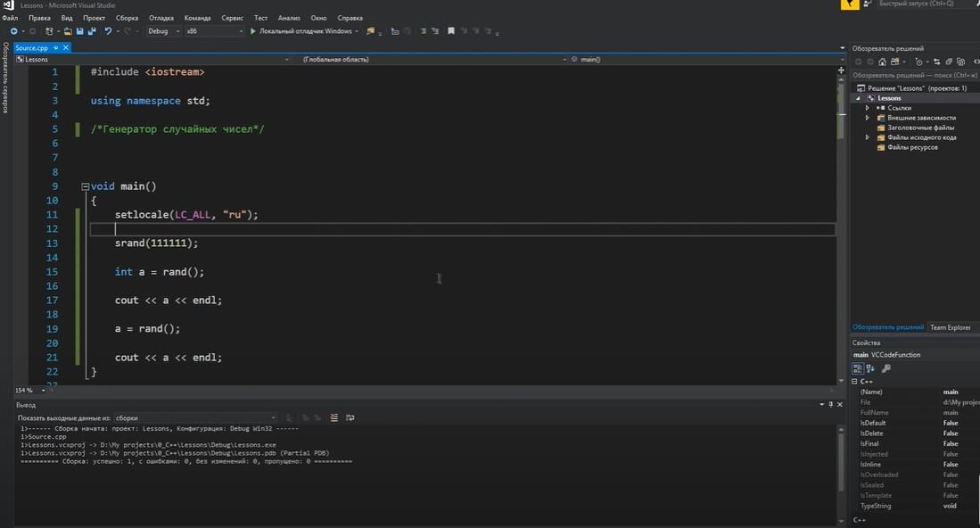Start debugging with the green play arrow
The image size is (980, 528).
click(253, 31)
